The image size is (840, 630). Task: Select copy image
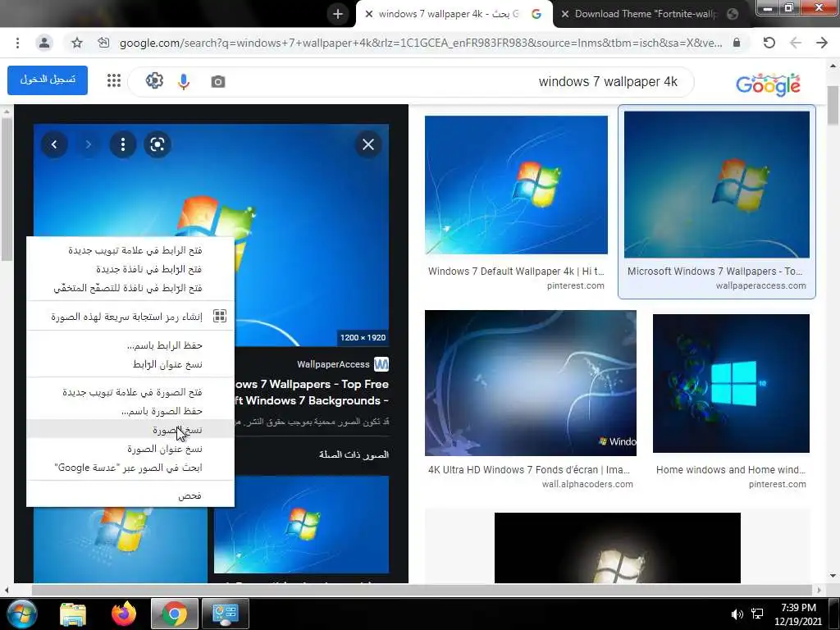coord(130,430)
